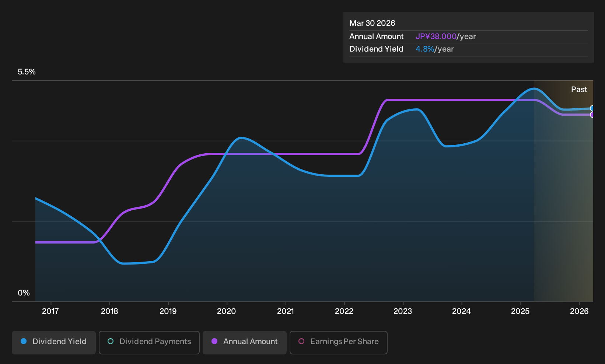Toggle the Annual Amount series
Screen dimensions: 605x364
245,343
